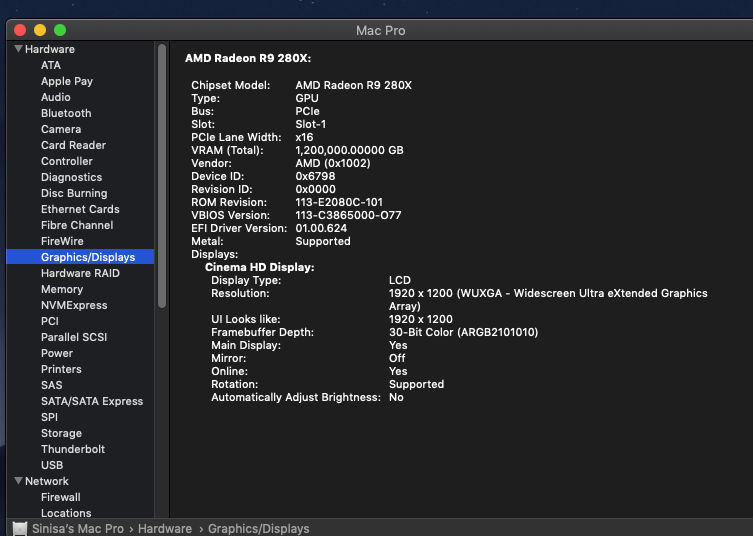Click the Vendor value AMD (0x1002)
753x536 pixels.
[x=333, y=163]
